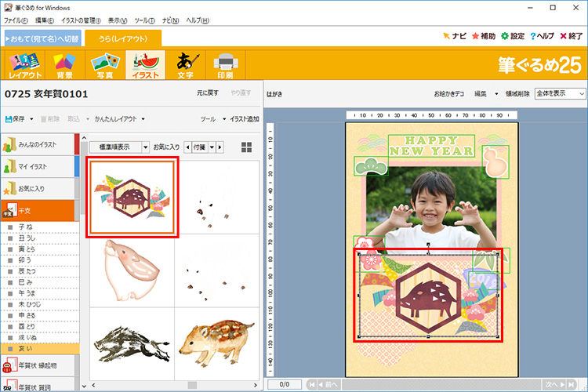
Task: Click the 文字 (Text) tool icon
Action: click(x=185, y=66)
